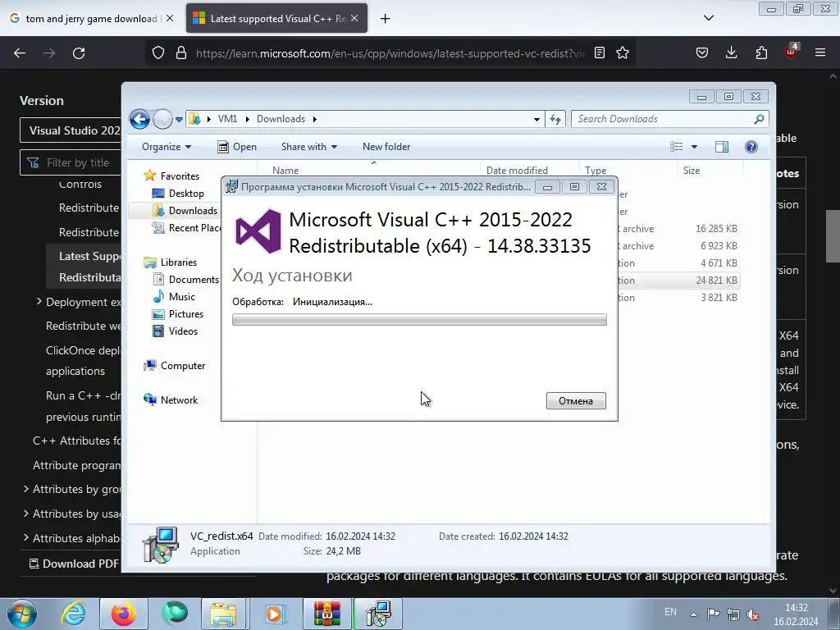
Task: Close the tom and jerry game tab
Action: [x=170, y=19]
